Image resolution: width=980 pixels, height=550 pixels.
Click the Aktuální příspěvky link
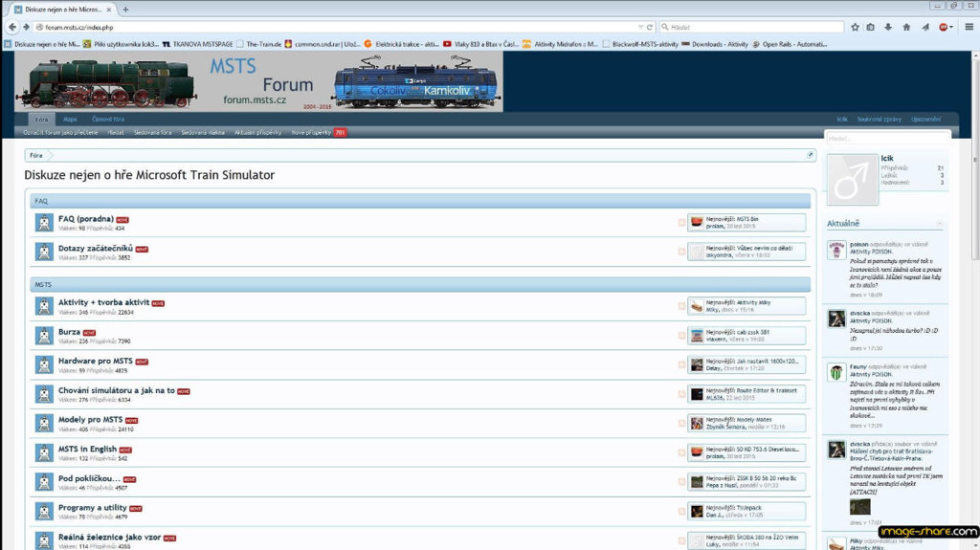point(257,133)
